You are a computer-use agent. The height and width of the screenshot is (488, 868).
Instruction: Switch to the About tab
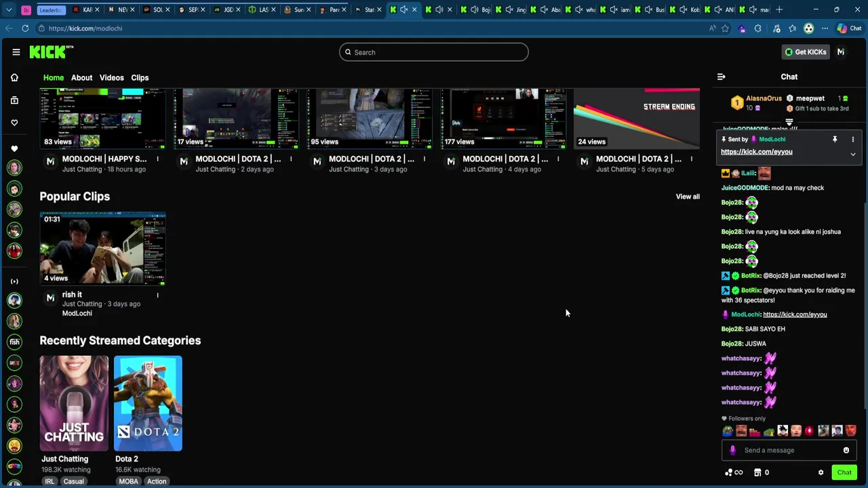(x=81, y=78)
